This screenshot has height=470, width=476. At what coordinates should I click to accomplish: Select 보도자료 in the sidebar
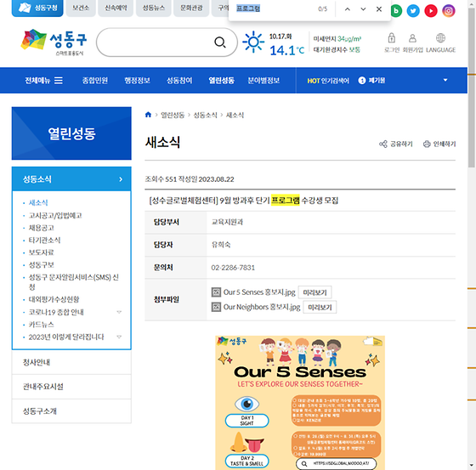(x=42, y=252)
